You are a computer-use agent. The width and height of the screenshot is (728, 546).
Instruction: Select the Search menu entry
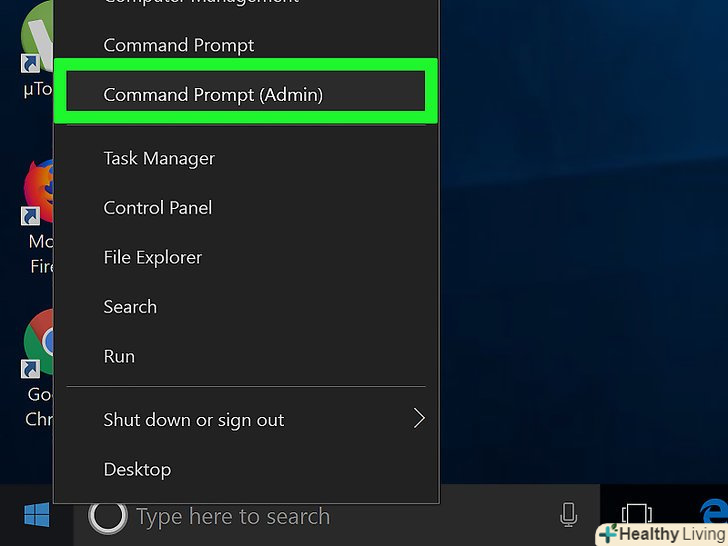coord(130,307)
